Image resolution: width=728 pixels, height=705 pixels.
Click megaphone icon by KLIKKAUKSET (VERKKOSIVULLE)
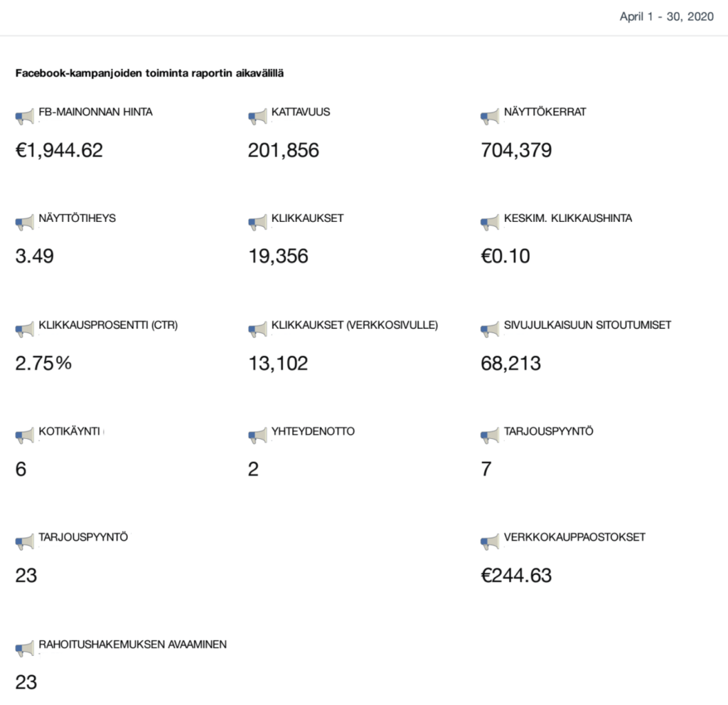click(257, 329)
